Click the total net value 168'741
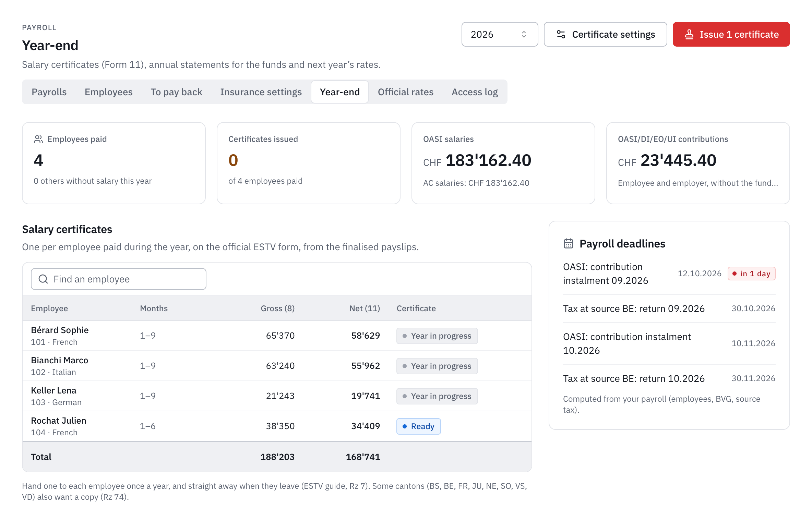Image resolution: width=812 pixels, height=521 pixels. pos(363,457)
